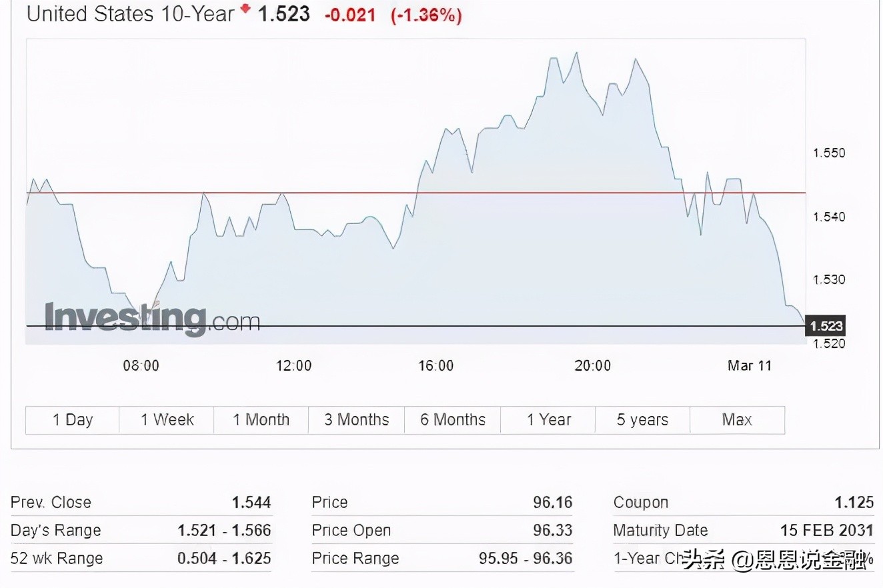Click the 1.523 current price label
Image resolution: width=883 pixels, height=588 pixels.
pyautogui.click(x=826, y=326)
